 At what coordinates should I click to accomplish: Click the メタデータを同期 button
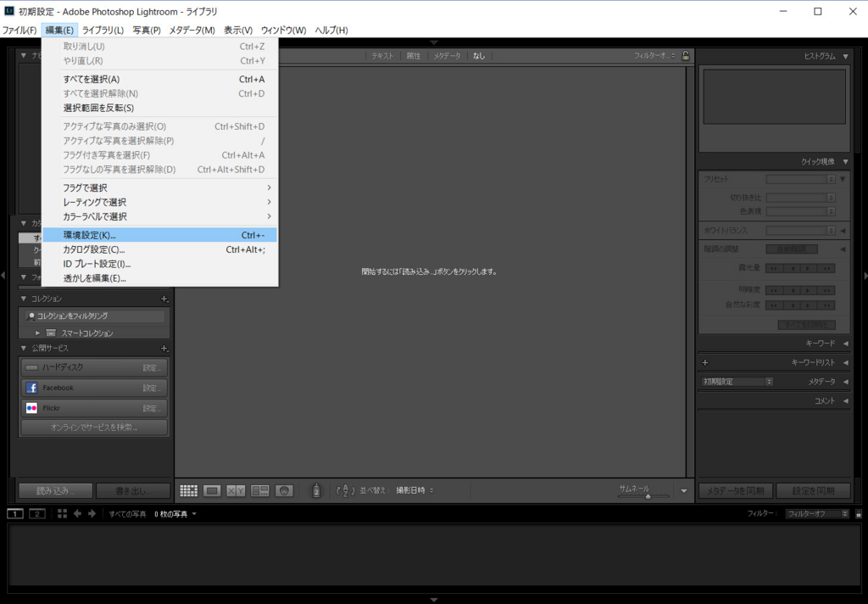(x=736, y=491)
